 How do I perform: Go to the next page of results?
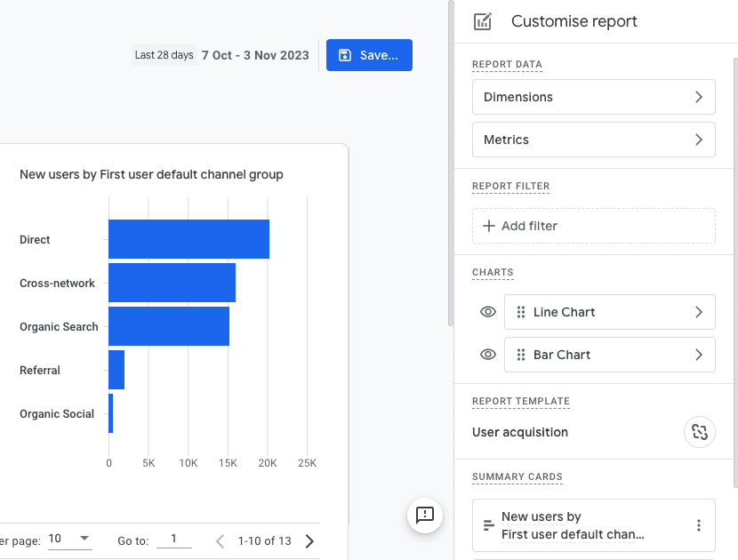tap(309, 540)
